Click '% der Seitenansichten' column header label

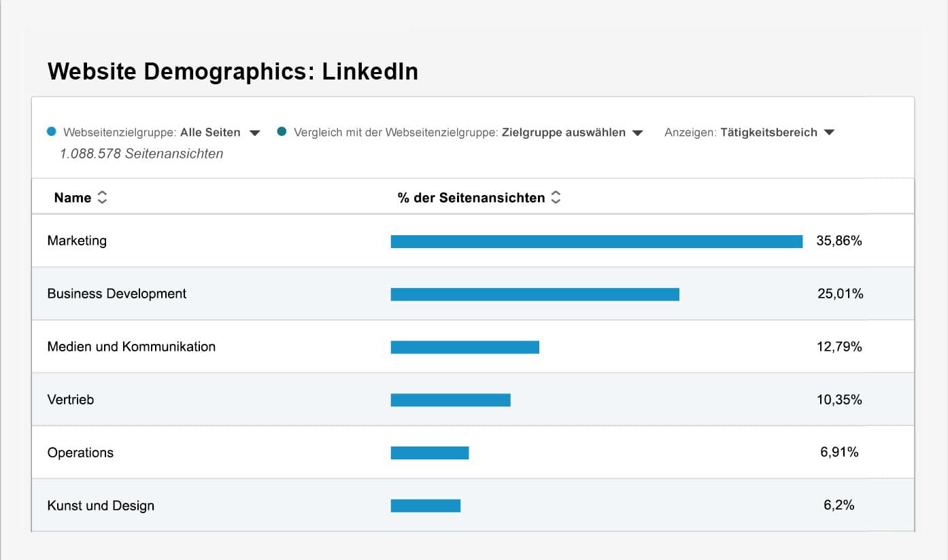pos(471,198)
